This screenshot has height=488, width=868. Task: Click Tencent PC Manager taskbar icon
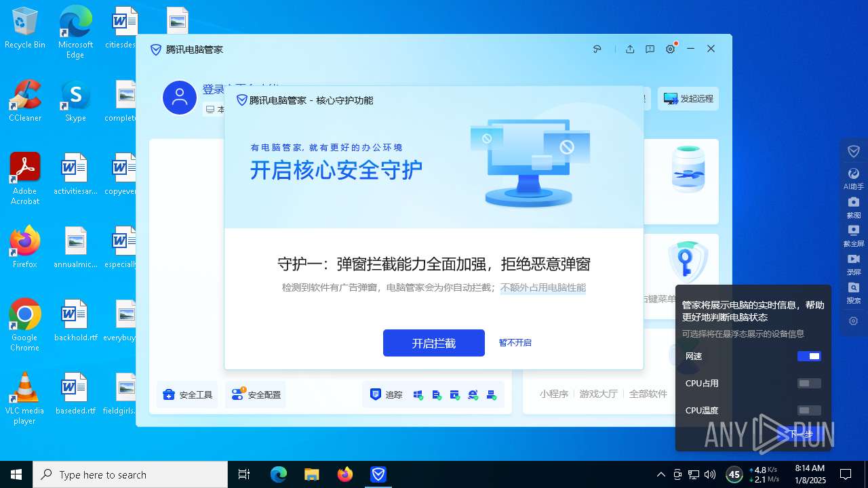pos(378,474)
